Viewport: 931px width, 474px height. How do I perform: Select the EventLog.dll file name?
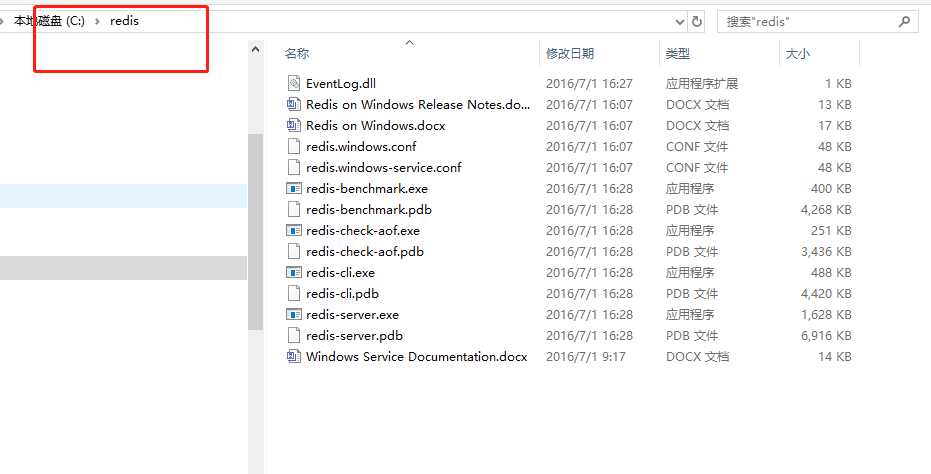341,84
